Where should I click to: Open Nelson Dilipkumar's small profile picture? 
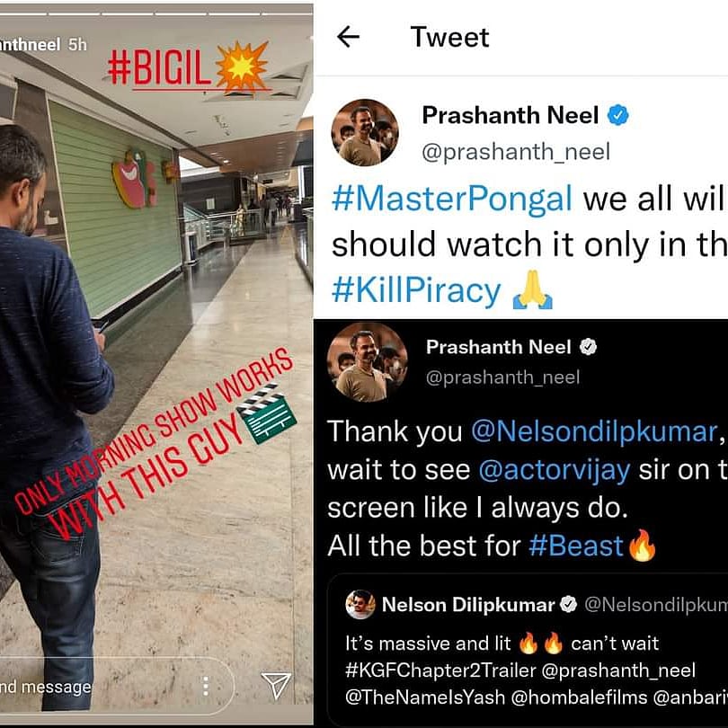[x=360, y=604]
